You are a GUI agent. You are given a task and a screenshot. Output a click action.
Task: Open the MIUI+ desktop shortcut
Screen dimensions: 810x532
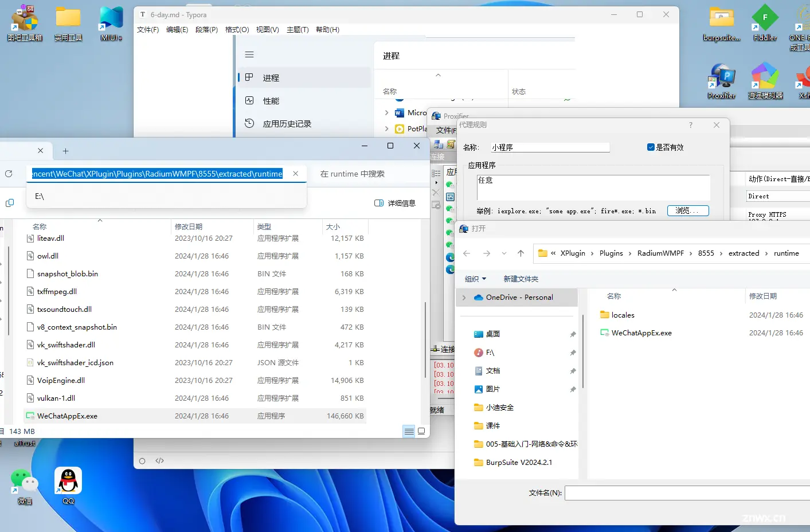[x=111, y=23]
